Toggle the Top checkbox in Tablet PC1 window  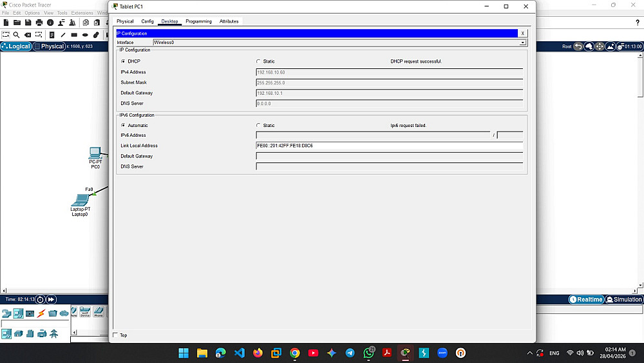(x=115, y=335)
